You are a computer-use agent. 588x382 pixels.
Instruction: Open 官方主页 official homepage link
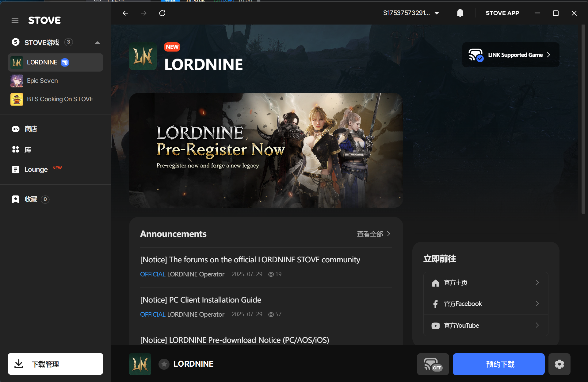[486, 283]
